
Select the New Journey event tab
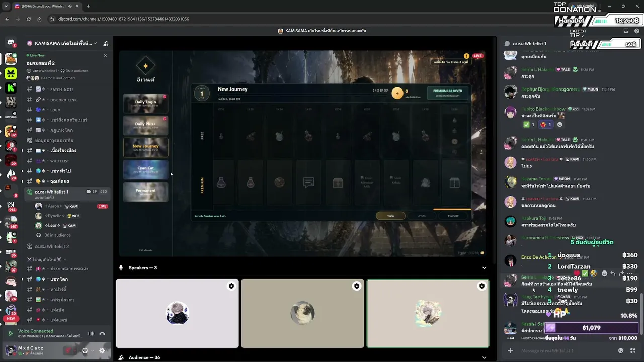[x=145, y=147]
